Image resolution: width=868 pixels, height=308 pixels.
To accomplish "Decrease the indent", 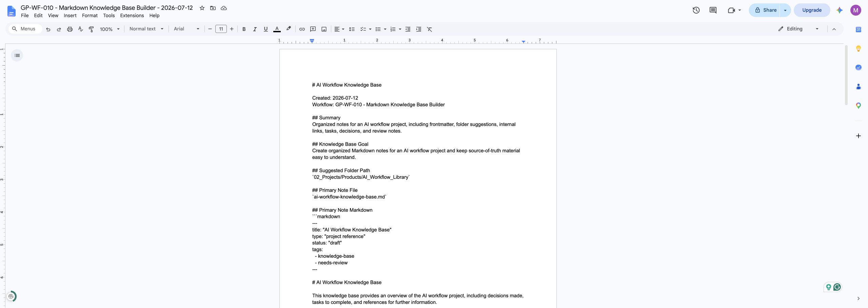I will coord(408,29).
